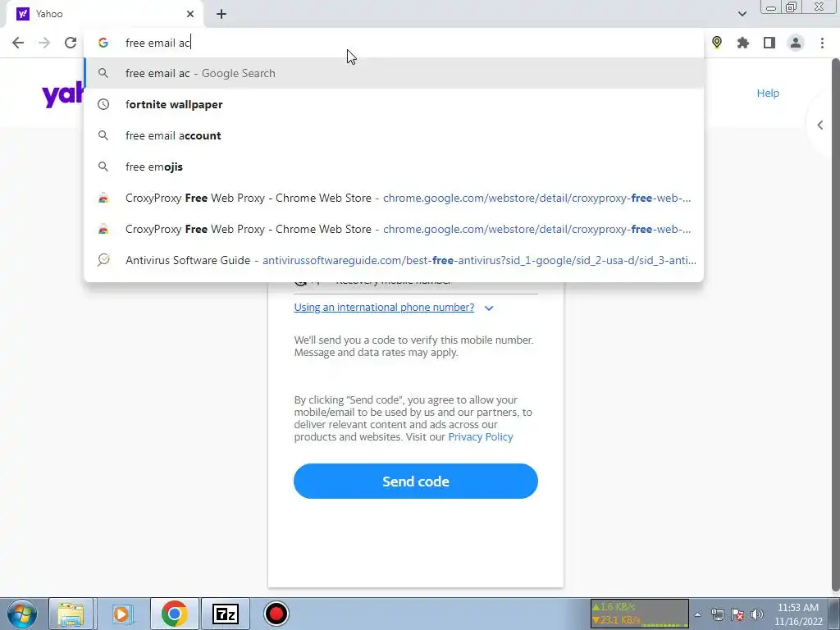840x630 pixels.
Task: Click 'Using an international phone number?' link
Action: tap(384, 308)
